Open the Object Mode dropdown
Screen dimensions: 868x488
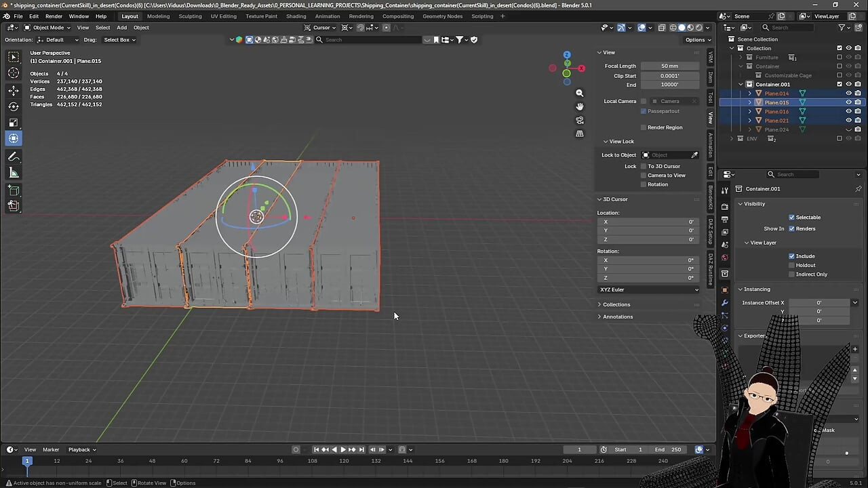pos(47,28)
